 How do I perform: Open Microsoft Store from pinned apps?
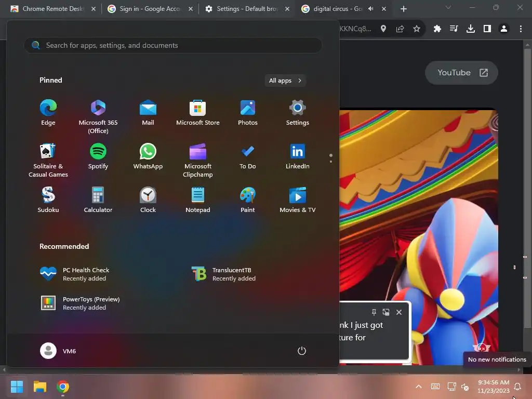point(198,113)
